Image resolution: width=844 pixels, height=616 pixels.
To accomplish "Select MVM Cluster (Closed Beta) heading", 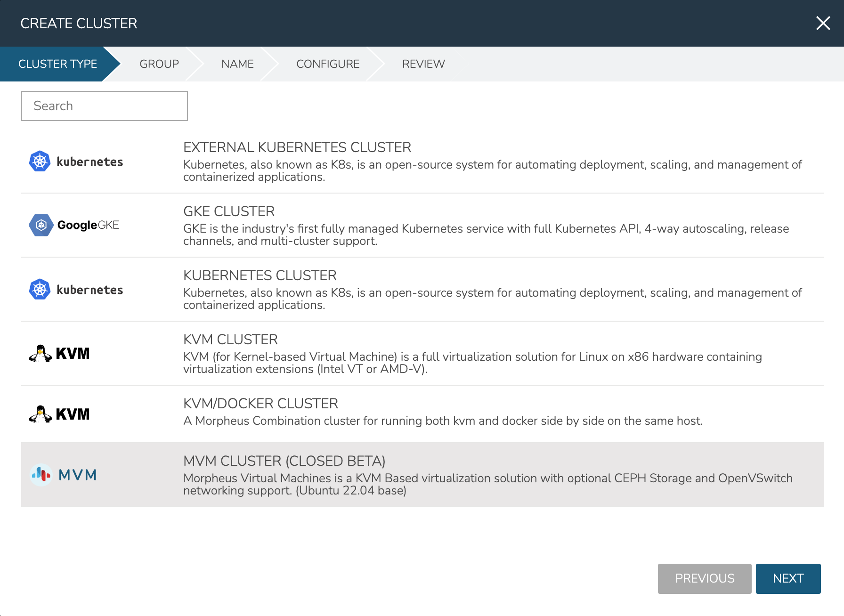I will tap(284, 461).
